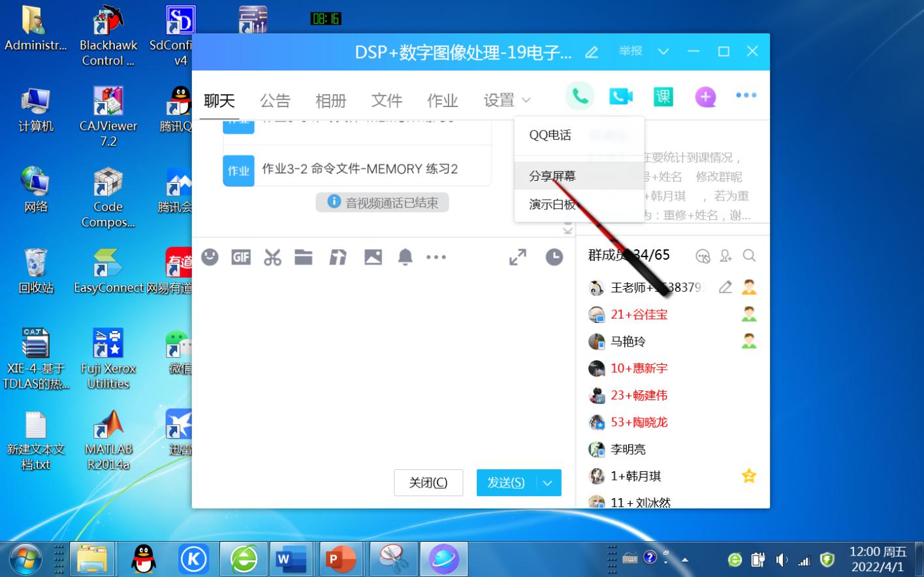Search group members with magnifier icon
924x577 pixels.
[749, 256]
